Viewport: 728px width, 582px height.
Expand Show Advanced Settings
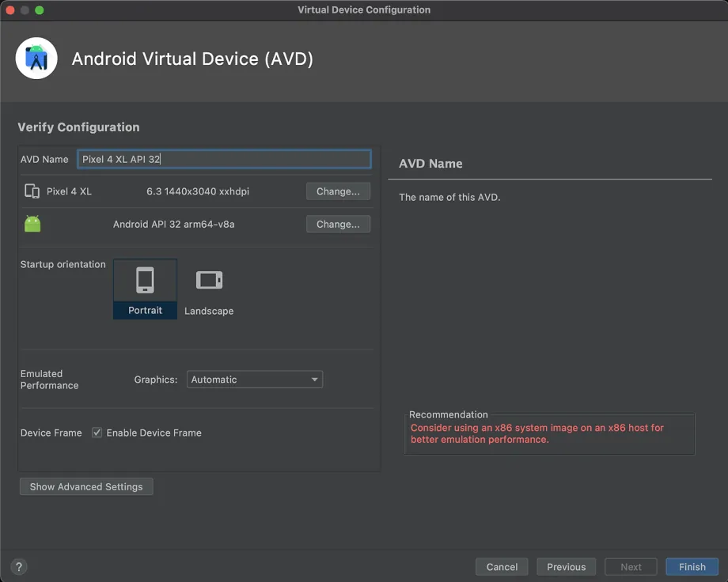[86, 486]
